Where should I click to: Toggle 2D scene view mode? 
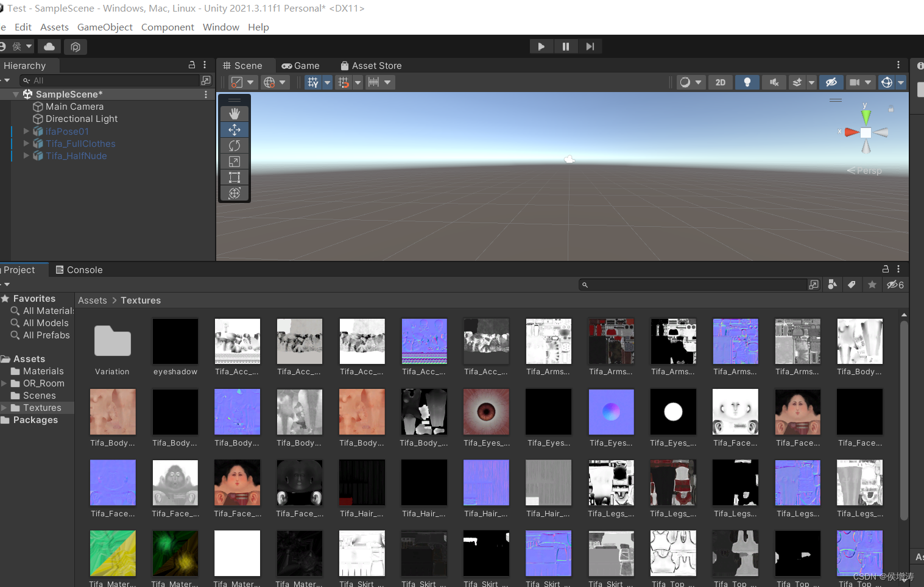(721, 82)
